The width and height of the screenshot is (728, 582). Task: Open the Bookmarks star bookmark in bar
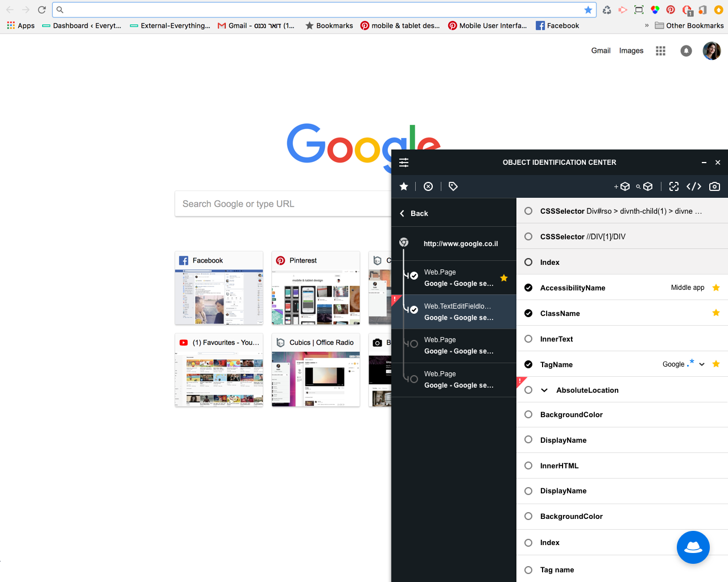click(x=329, y=26)
